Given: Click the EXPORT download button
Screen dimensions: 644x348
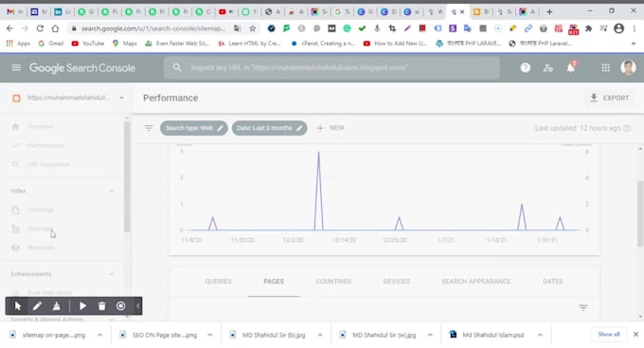Looking at the screenshot, I should point(610,98).
